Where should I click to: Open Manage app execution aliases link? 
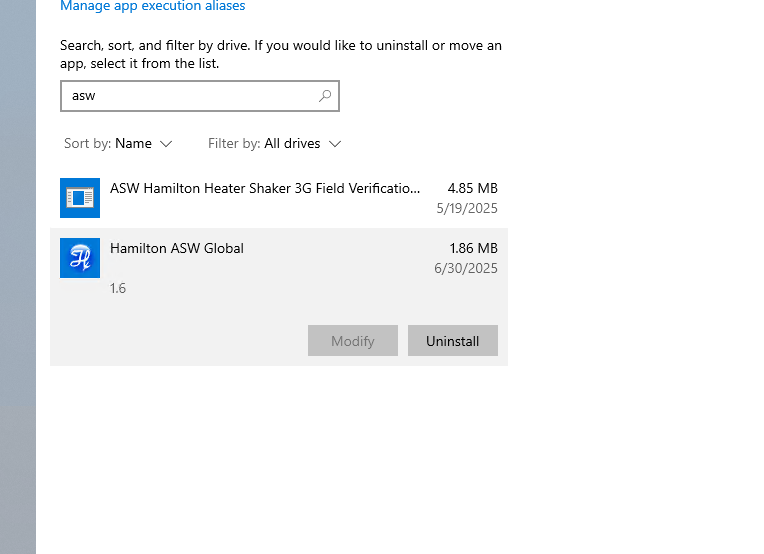click(x=153, y=6)
